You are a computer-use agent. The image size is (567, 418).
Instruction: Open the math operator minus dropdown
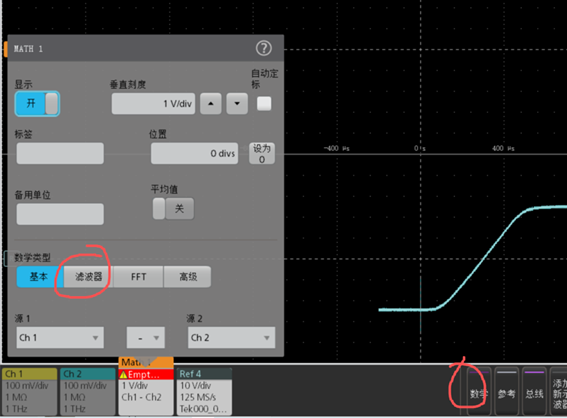(146, 338)
